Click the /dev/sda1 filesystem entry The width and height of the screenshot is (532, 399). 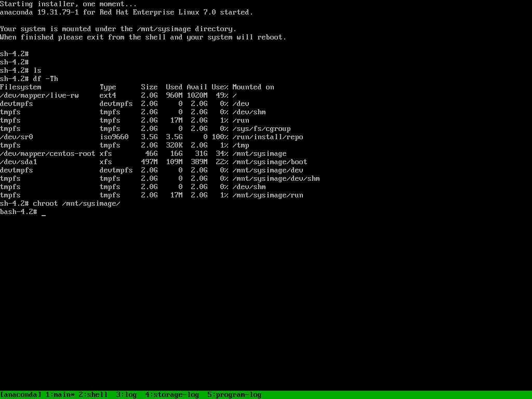(x=19, y=162)
